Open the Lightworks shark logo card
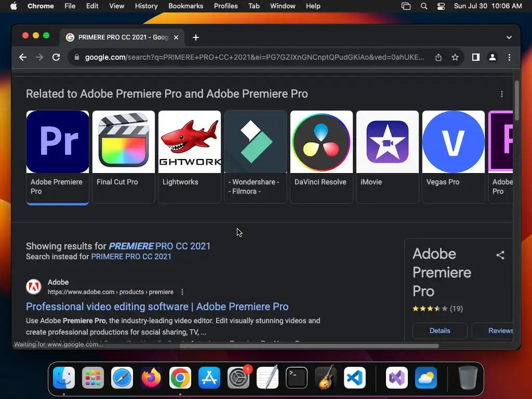The height and width of the screenshot is (399, 532). pos(190,157)
